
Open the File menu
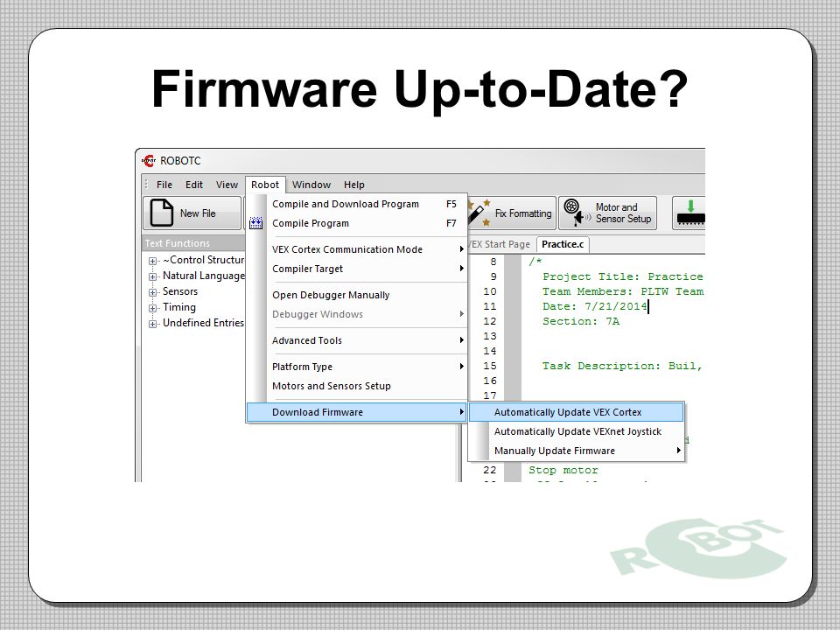point(164,185)
